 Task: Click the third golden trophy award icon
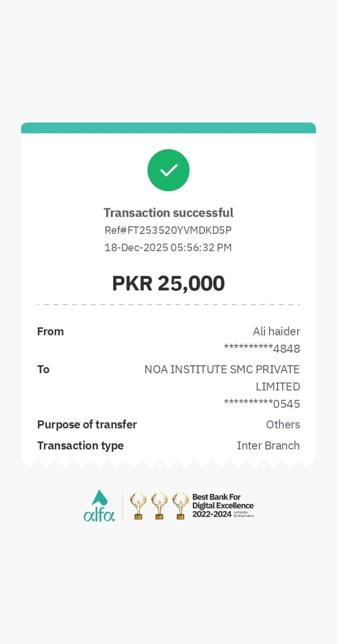[x=180, y=506]
